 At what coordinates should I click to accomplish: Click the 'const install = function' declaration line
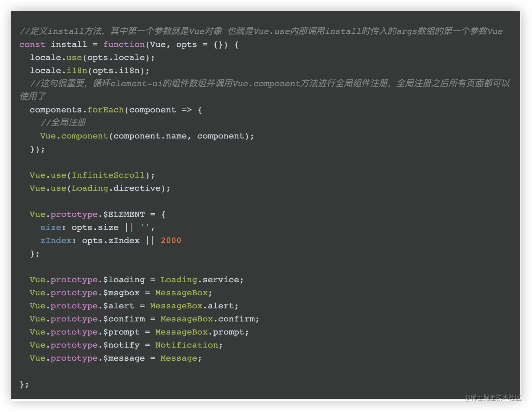(129, 45)
